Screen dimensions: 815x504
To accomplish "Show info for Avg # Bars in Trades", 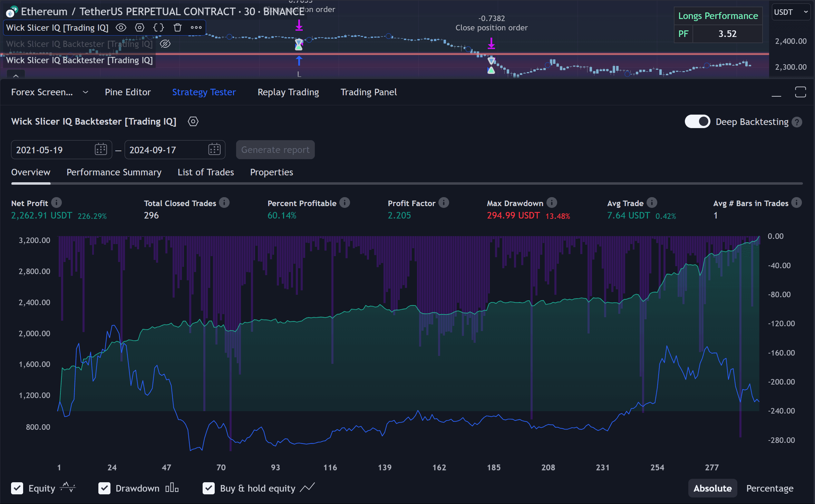I will click(797, 203).
